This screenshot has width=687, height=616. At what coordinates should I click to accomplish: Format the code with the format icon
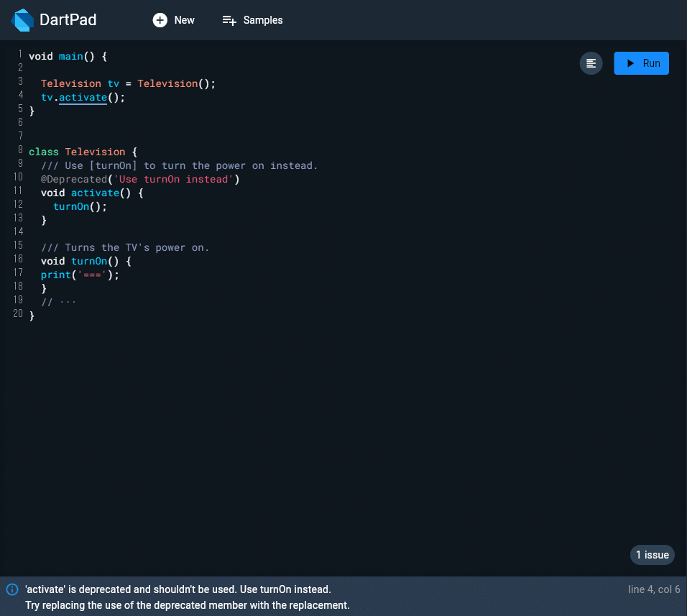591,63
